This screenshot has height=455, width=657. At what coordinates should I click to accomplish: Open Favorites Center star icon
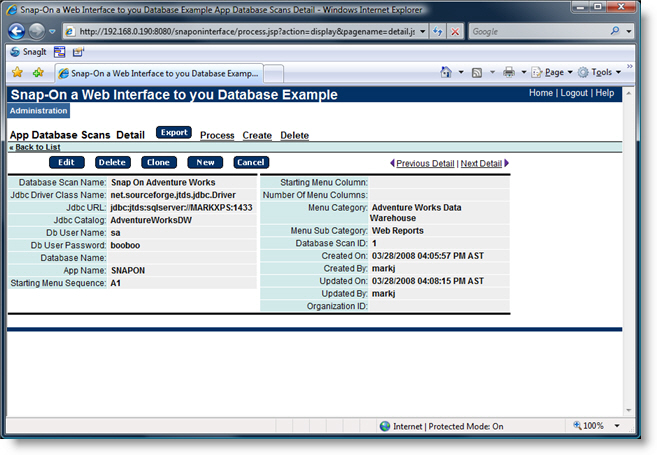(x=17, y=72)
